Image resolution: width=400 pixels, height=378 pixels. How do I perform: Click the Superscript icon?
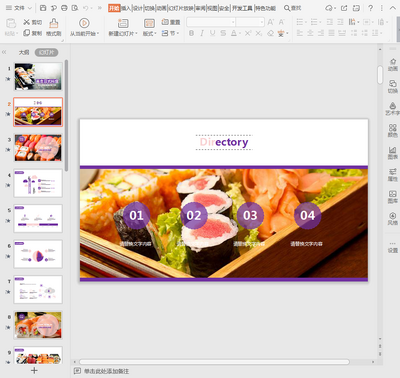pos(248,33)
